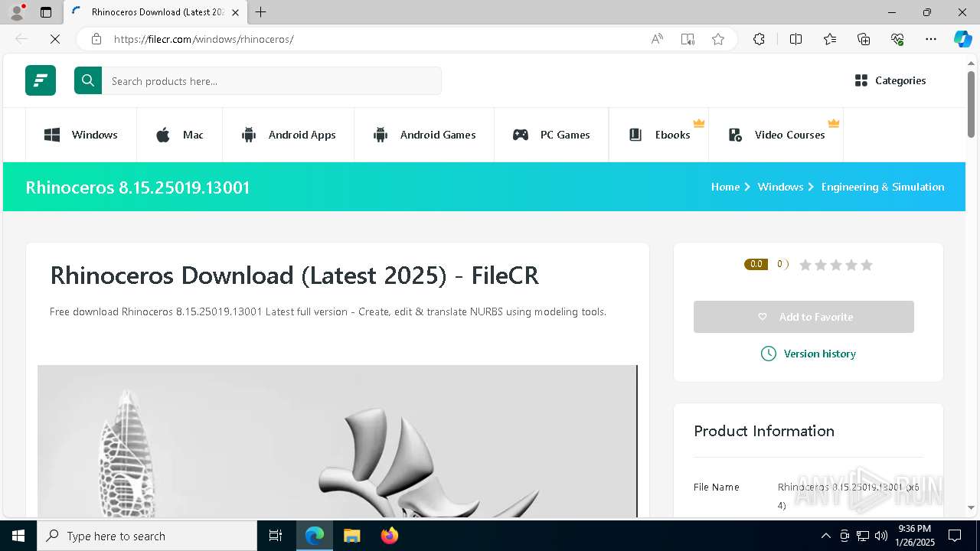
Task: Open the FileCR logo home link
Action: [x=41, y=80]
